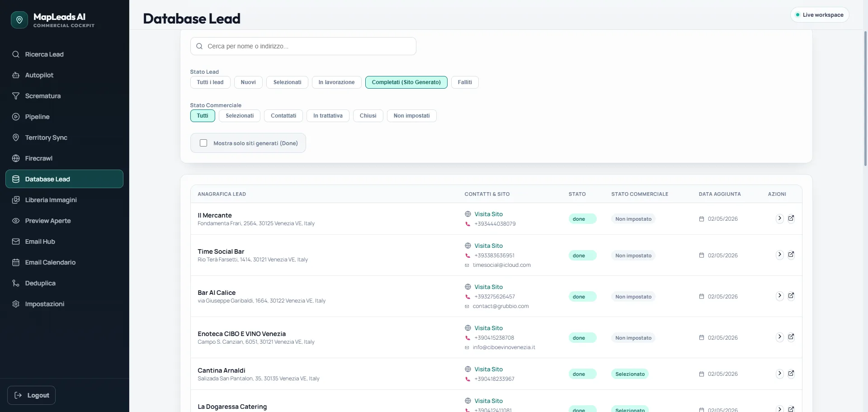Click globe icon beside Bar Al Calice Visita Sito
Screen dimensions: 868x412
(468, 287)
